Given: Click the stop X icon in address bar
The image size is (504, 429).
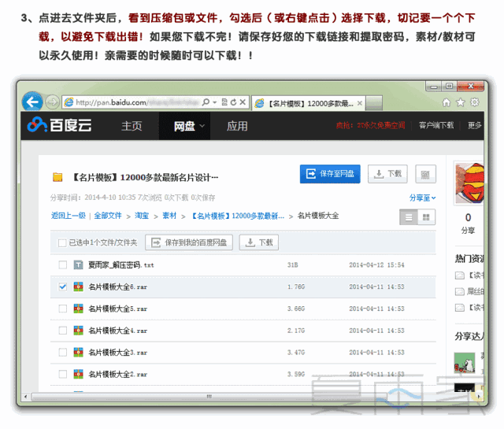Looking at the screenshot, I should pyautogui.click(x=243, y=102).
